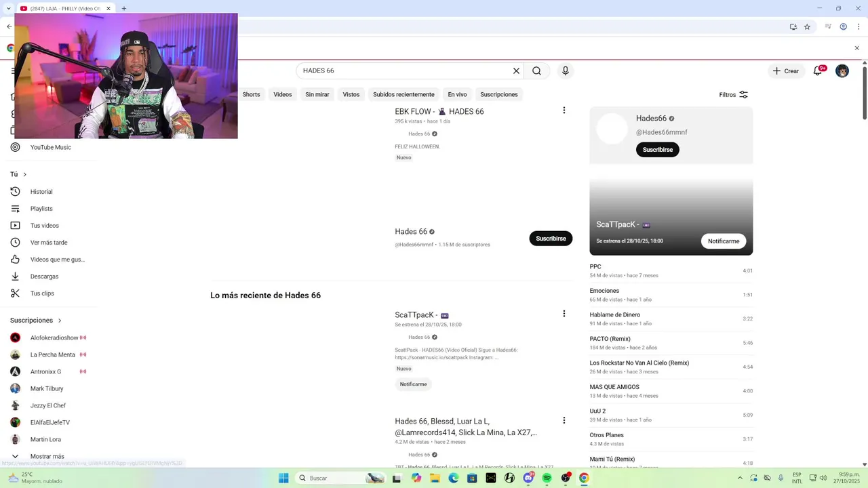Click Notificarme on the ScaTTpacK premiere card

(x=724, y=241)
